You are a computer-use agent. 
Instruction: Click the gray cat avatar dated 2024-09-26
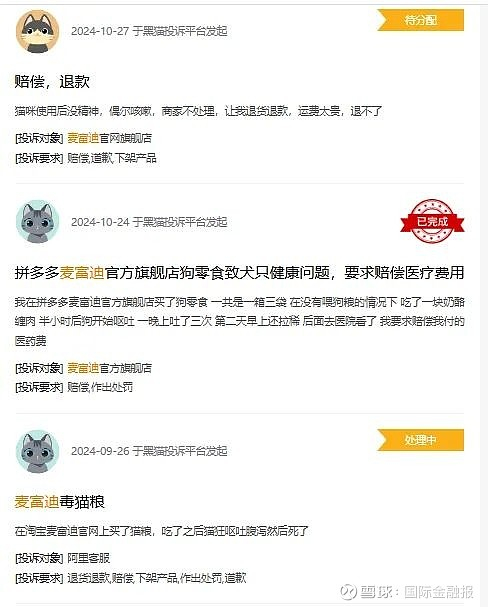(x=38, y=451)
